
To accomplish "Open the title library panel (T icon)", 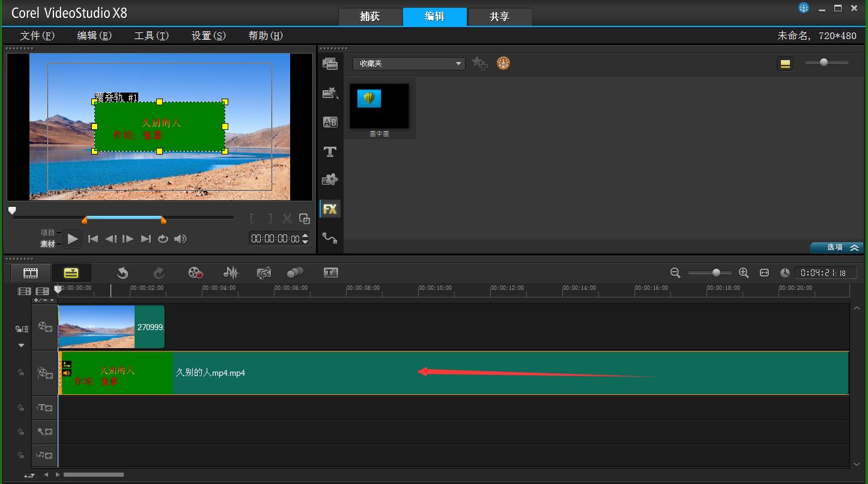I will click(330, 152).
